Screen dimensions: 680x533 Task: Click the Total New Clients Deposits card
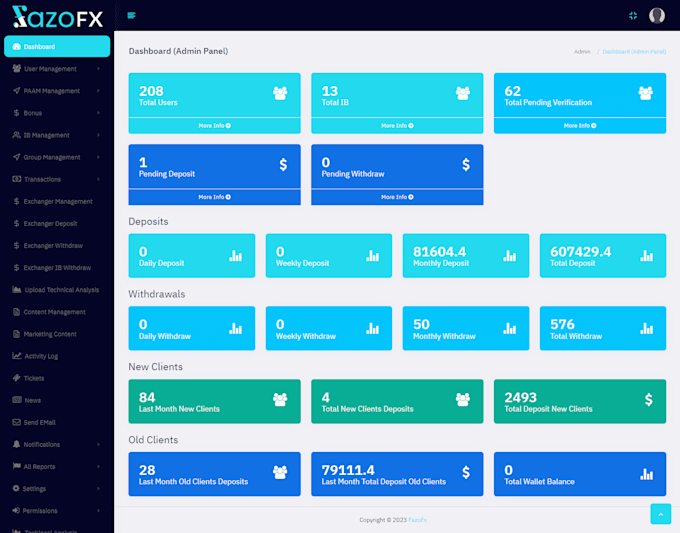coord(397,401)
